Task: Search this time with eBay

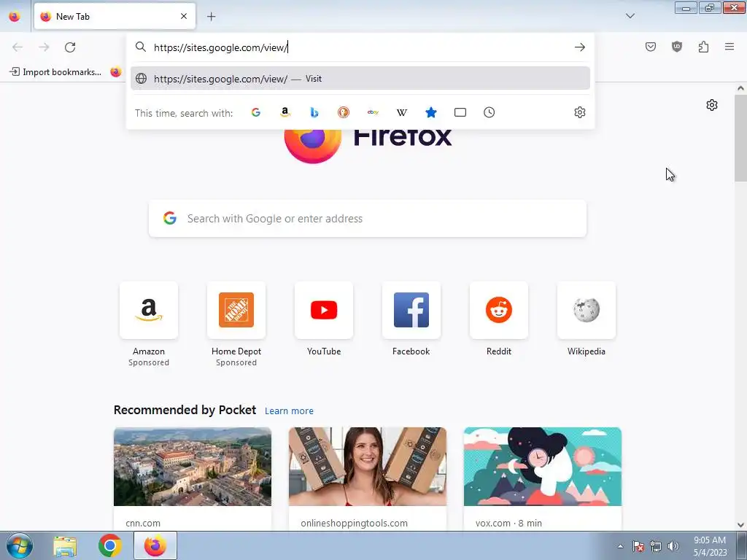Action: tap(373, 112)
